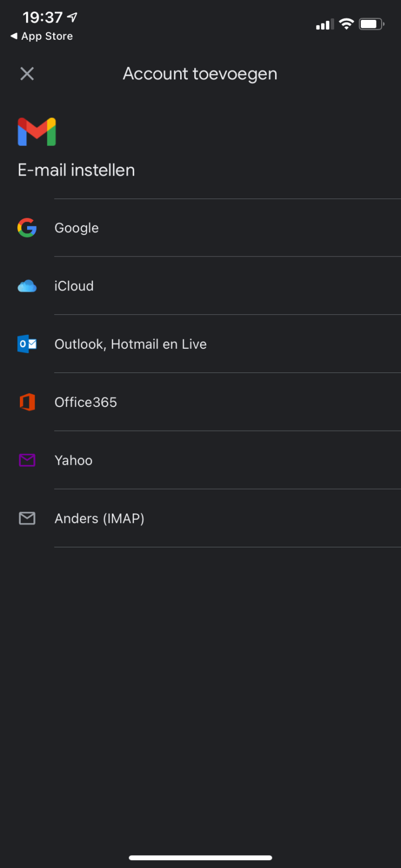Screen dimensions: 401x868
Task: Tap the Google G icon
Action: 27,228
